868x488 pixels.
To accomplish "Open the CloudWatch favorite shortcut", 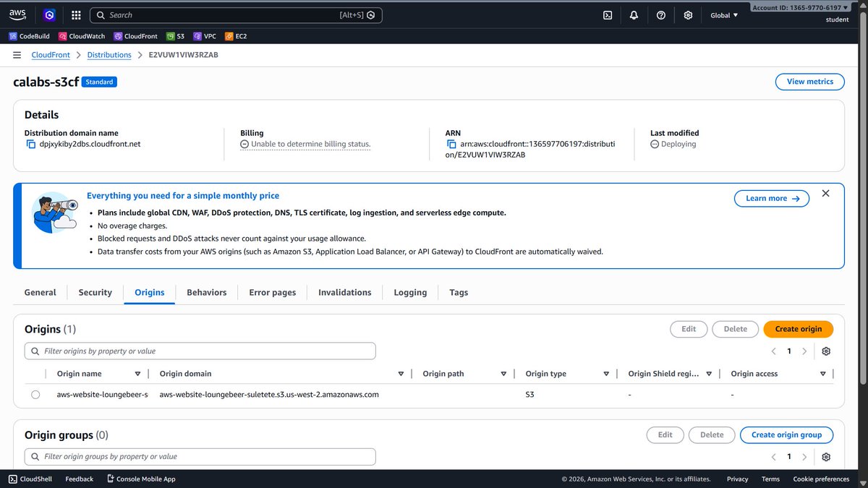I will tap(82, 36).
